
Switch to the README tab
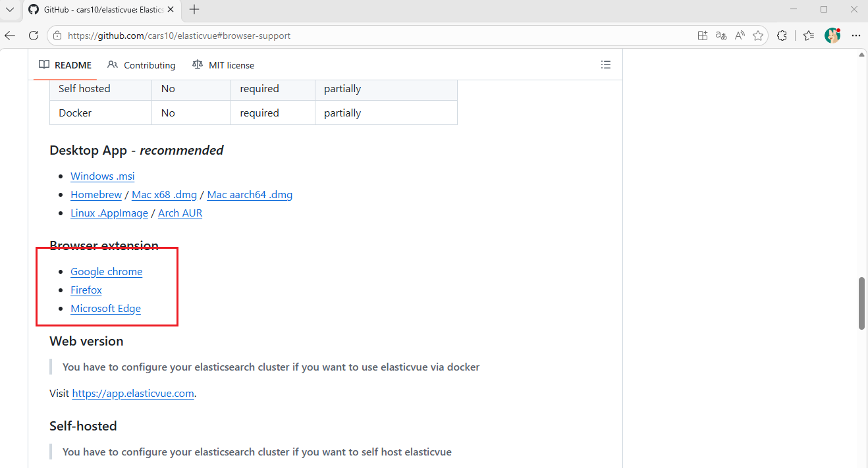[x=65, y=65]
